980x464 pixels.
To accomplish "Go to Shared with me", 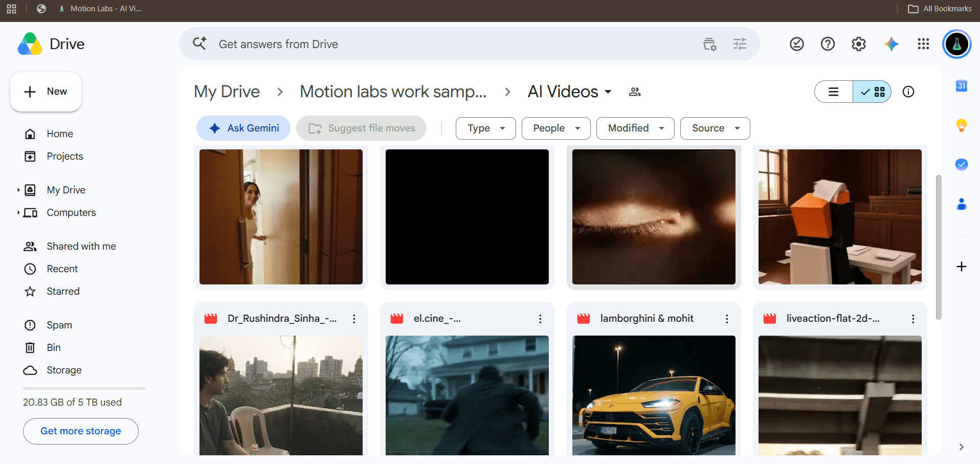I will click(81, 246).
